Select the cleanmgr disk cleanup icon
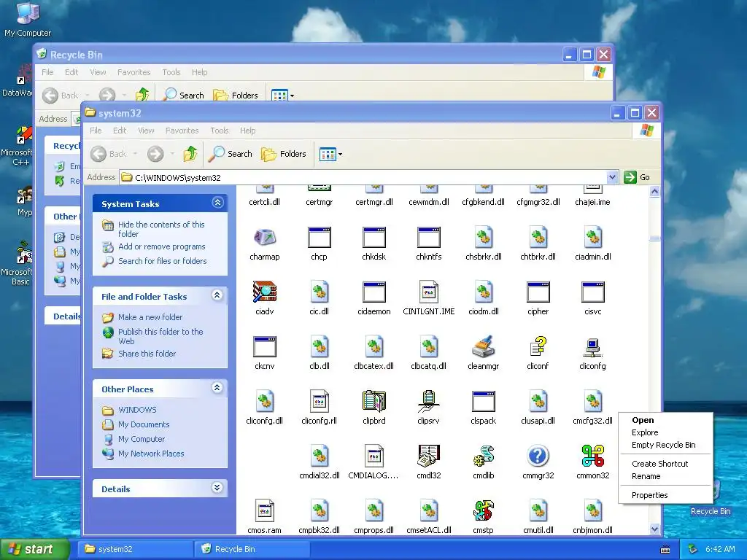The image size is (747, 560). coord(483,347)
